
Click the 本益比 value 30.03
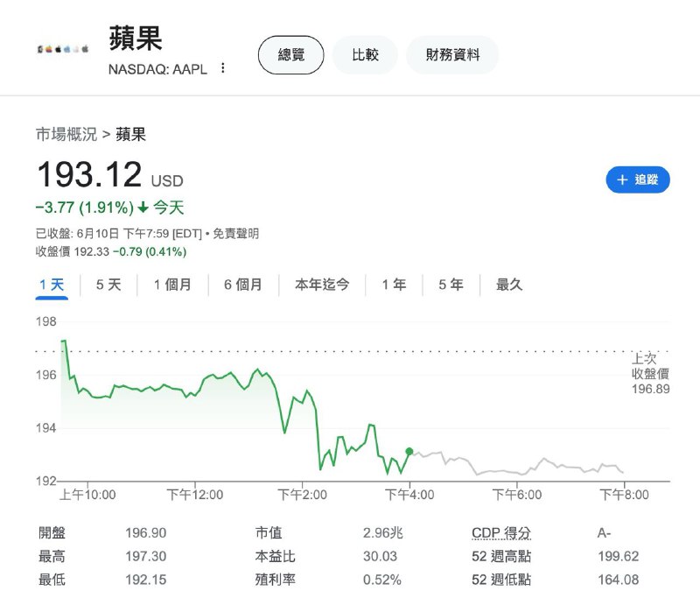[380, 557]
